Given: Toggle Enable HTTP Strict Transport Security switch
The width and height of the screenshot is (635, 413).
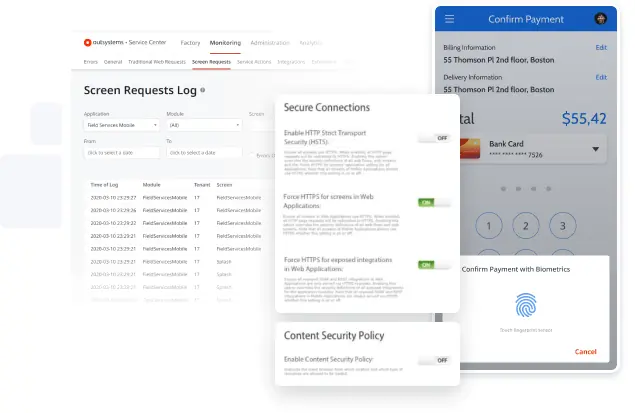Looking at the screenshot, I should click(434, 138).
